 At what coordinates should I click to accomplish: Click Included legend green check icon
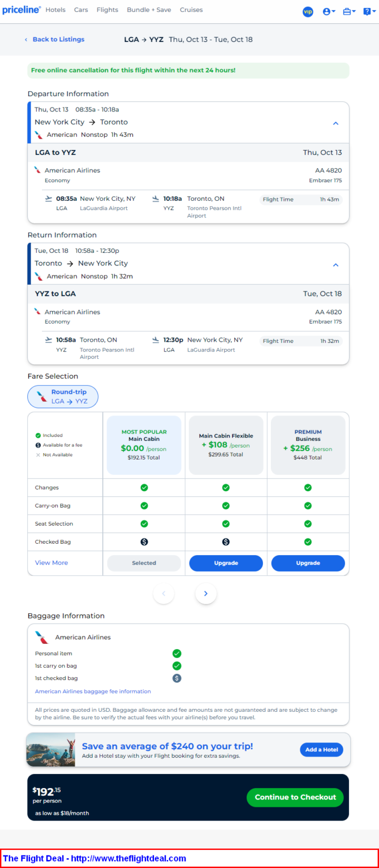pyautogui.click(x=38, y=436)
